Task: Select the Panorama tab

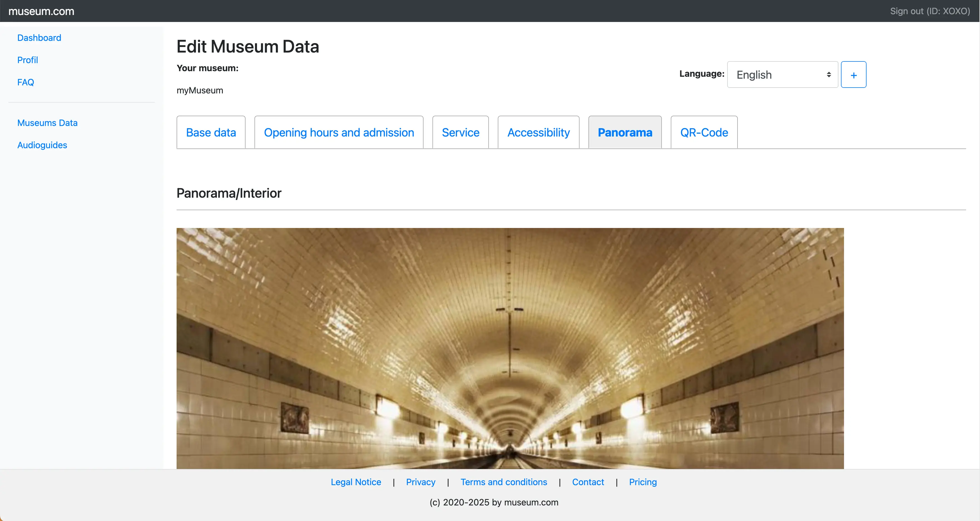Action: [625, 132]
